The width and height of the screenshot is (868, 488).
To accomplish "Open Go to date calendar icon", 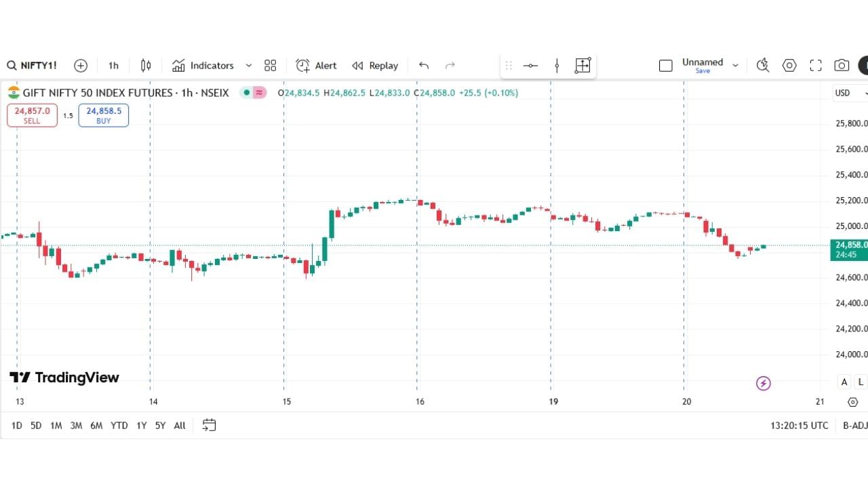I will (209, 425).
